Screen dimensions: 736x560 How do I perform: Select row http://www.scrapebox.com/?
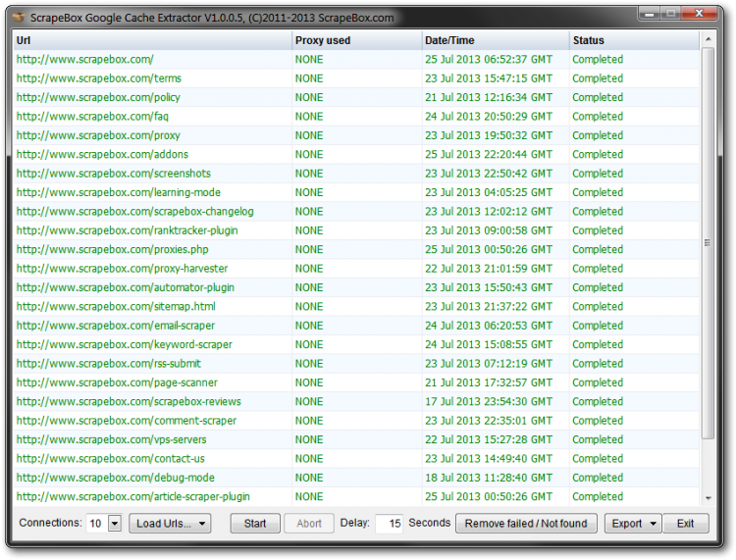pyautogui.click(x=356, y=60)
